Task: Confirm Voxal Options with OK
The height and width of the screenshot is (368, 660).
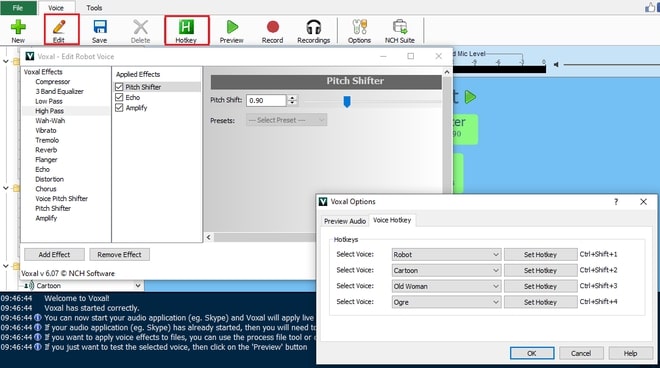Action: (x=532, y=353)
